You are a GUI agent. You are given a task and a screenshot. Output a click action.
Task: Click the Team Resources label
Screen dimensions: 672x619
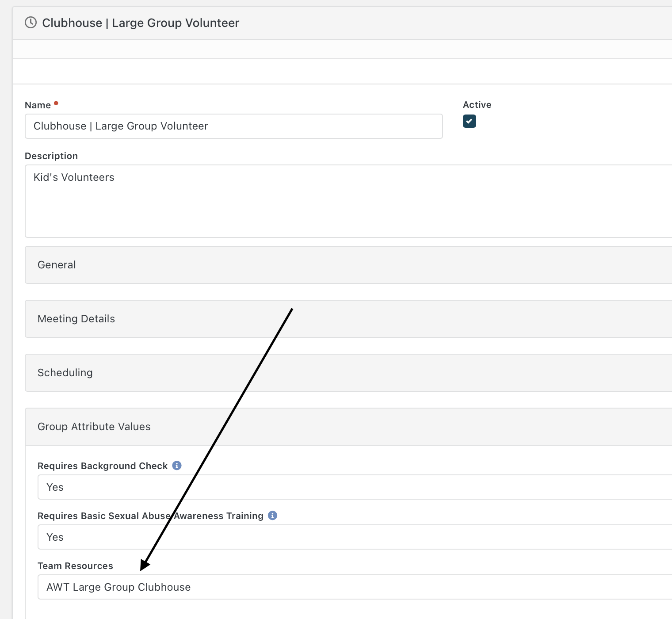[75, 566]
